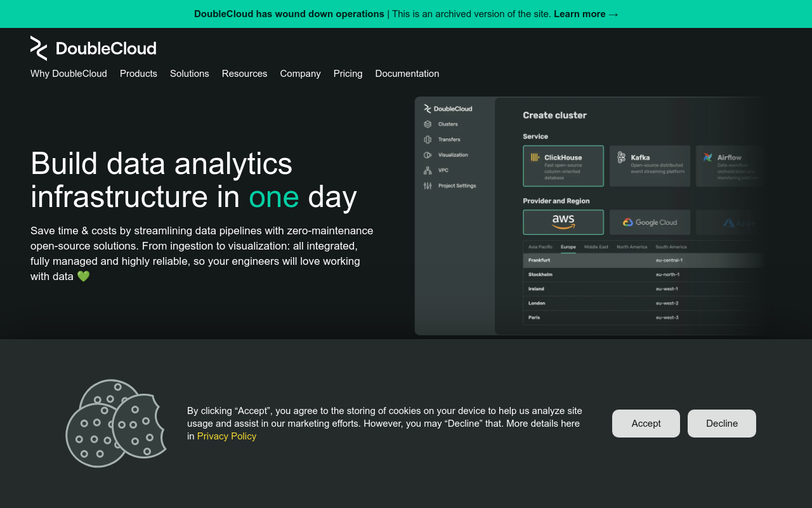Open the Resources menu
The image size is (812, 508).
(244, 74)
